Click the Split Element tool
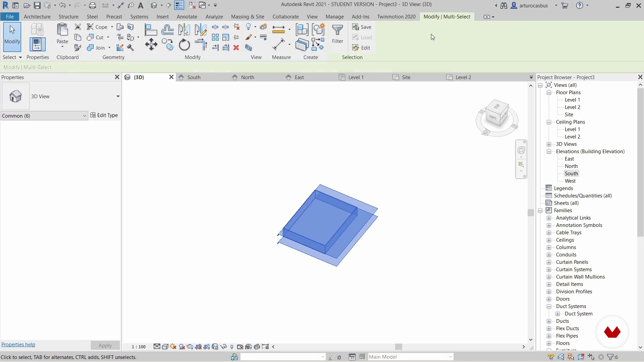 tap(215, 27)
